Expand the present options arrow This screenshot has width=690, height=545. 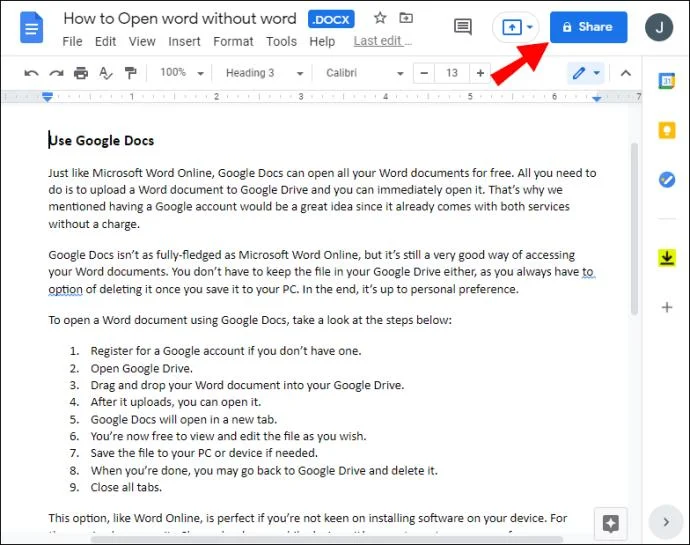pos(530,27)
